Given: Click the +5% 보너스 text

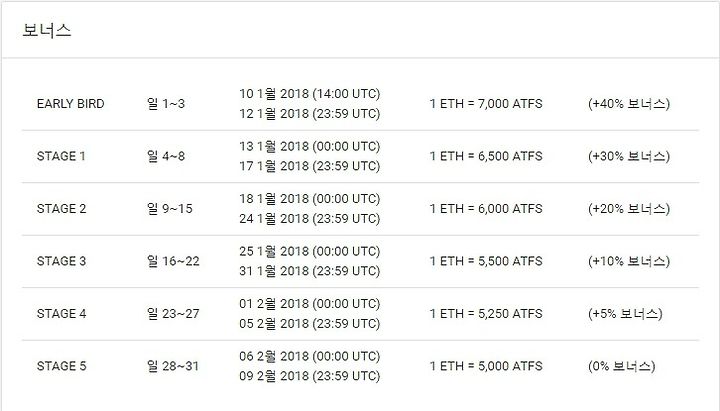Looking at the screenshot, I should tap(625, 314).
